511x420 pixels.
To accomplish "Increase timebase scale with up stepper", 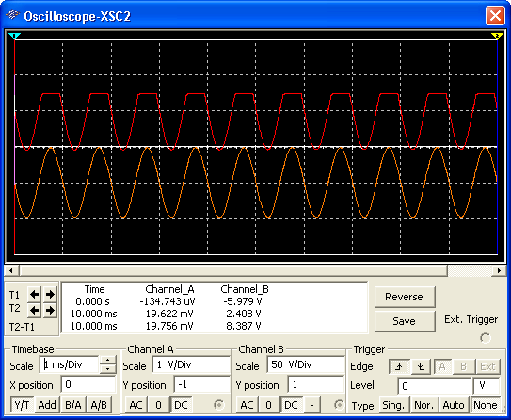I will click(x=108, y=360).
